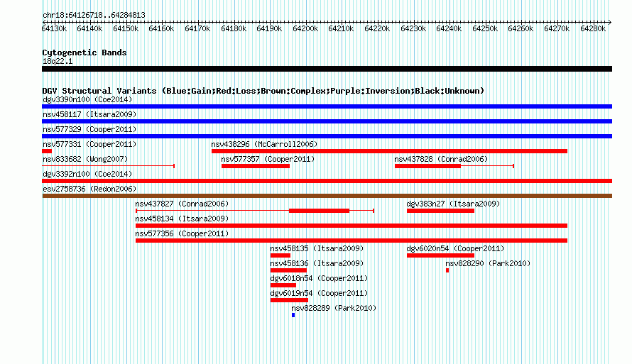632x364 pixels.
Task: Click the red nsv438296 loss bar
Action: click(x=389, y=151)
